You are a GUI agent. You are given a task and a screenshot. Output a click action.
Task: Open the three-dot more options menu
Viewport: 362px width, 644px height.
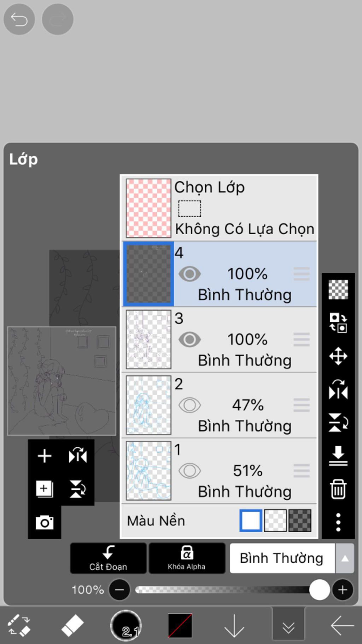click(x=338, y=522)
